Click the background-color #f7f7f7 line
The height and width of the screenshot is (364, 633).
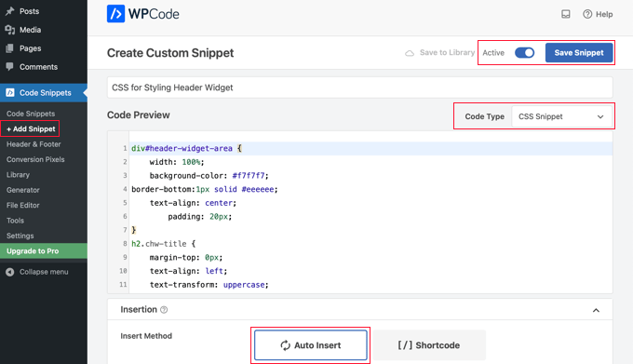click(x=209, y=176)
